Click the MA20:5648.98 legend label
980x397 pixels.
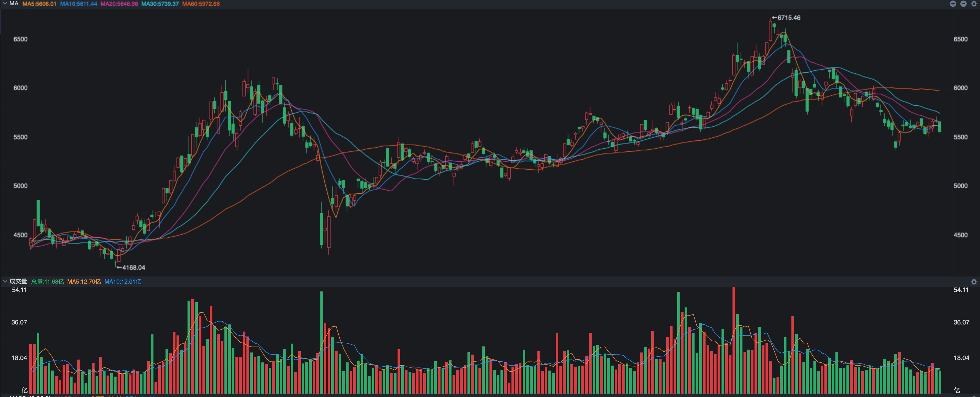[119, 4]
